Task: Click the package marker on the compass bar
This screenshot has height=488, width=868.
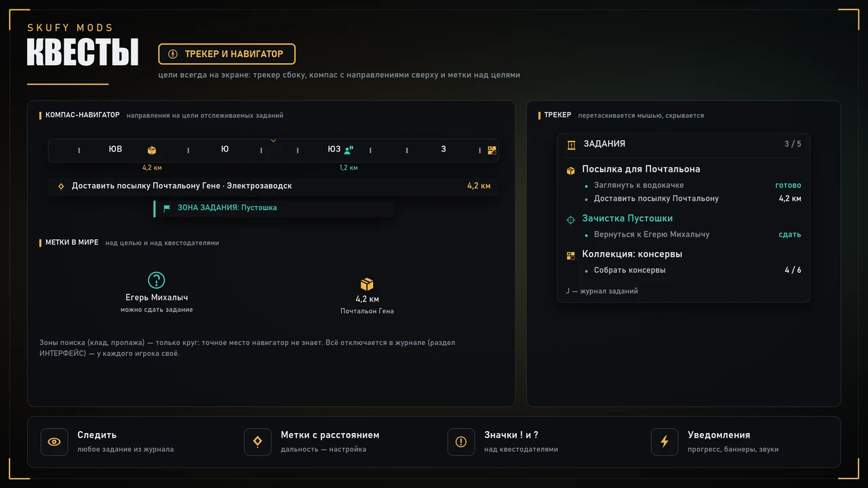Action: (x=152, y=150)
